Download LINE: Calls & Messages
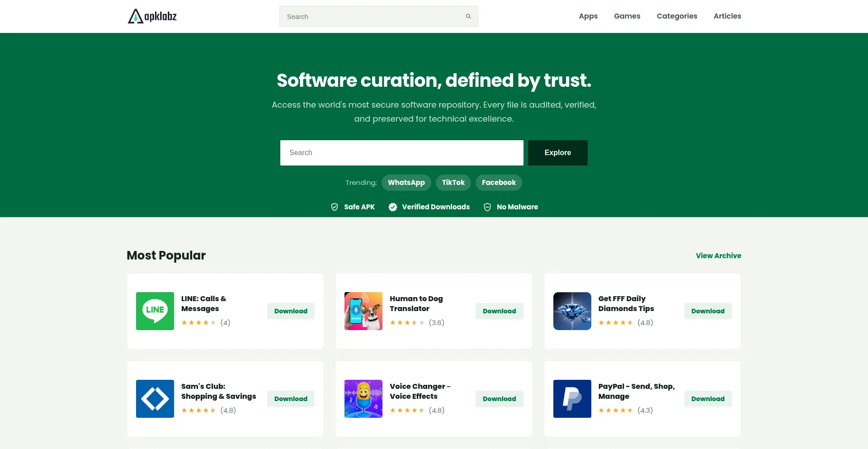Viewport: 868px width, 449px height. pos(291,311)
